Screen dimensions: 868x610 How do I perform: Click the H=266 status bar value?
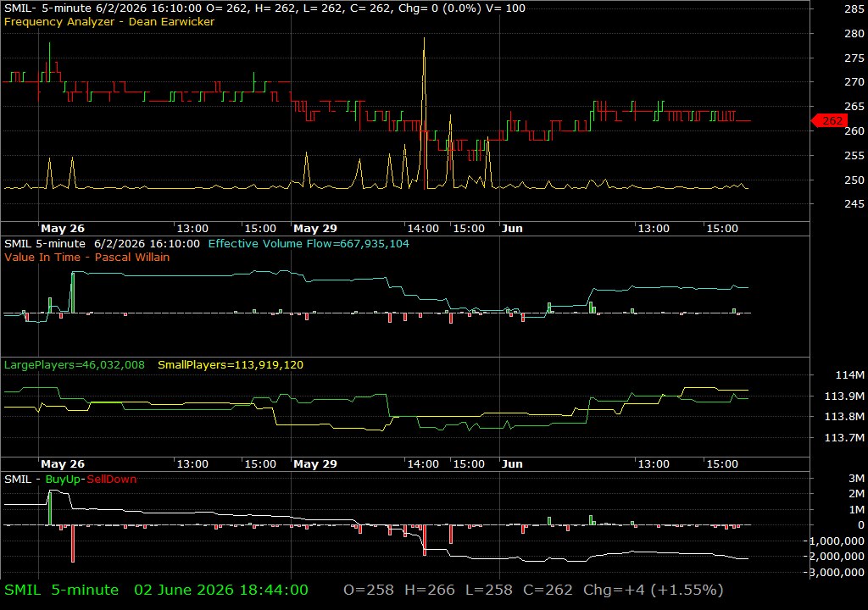pyautogui.click(x=430, y=590)
